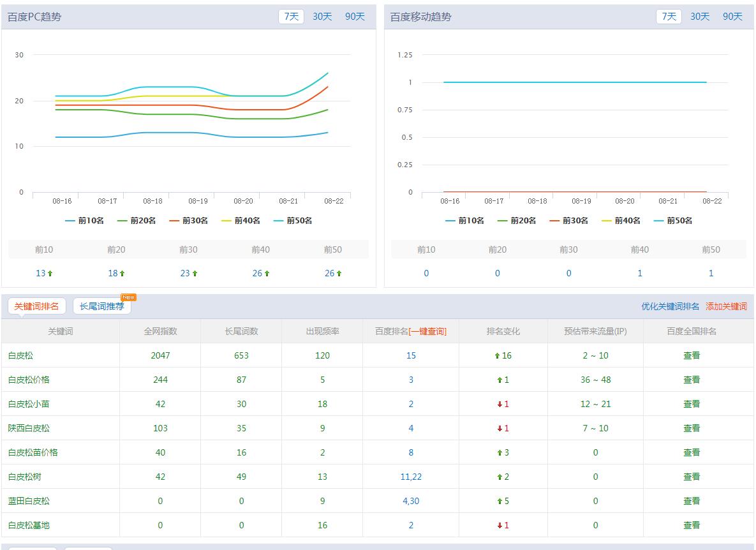Open the 长尾词推荐 tab
756x550 pixels.
pos(102,306)
